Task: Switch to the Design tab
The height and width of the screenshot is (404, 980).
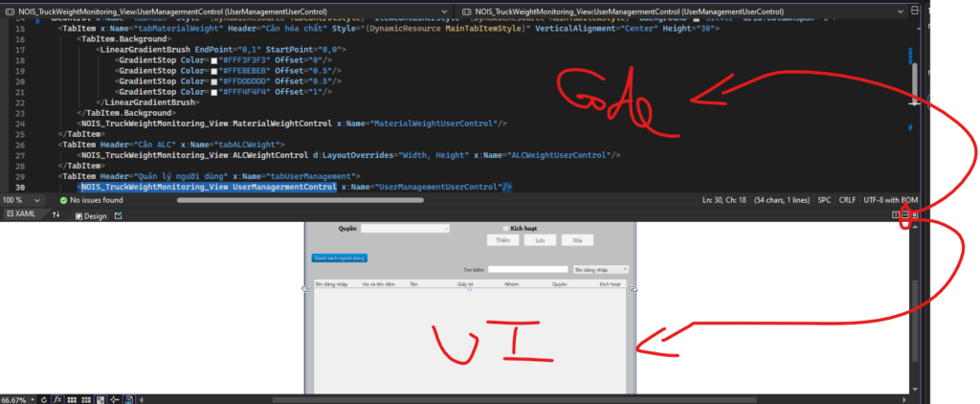Action: 91,215
